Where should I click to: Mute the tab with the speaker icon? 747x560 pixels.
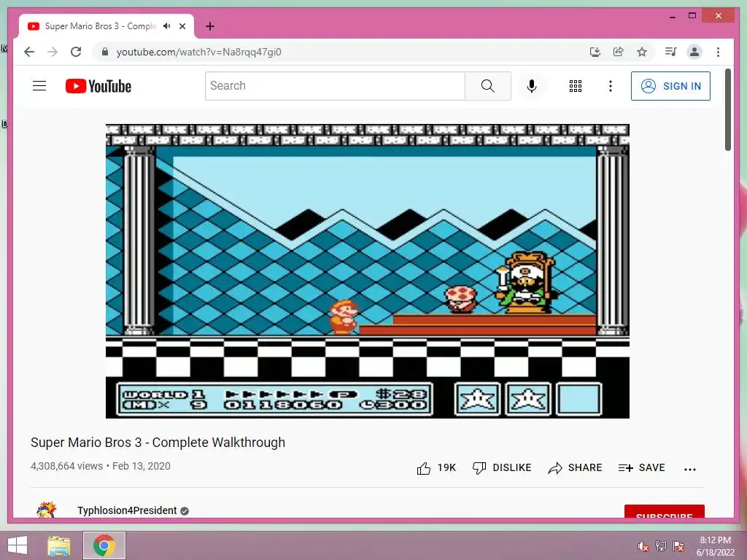(x=167, y=26)
